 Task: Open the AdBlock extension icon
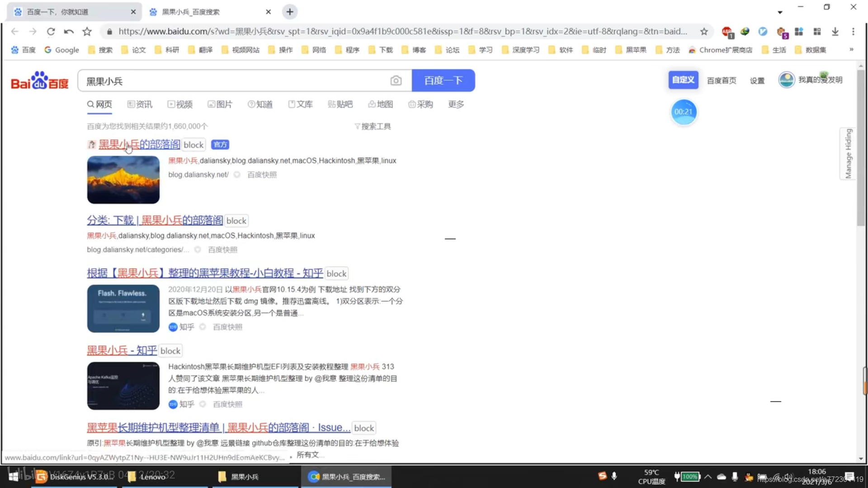pos(727,32)
